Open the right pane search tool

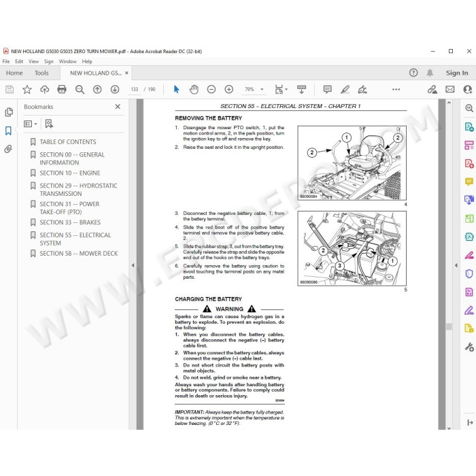click(469, 108)
